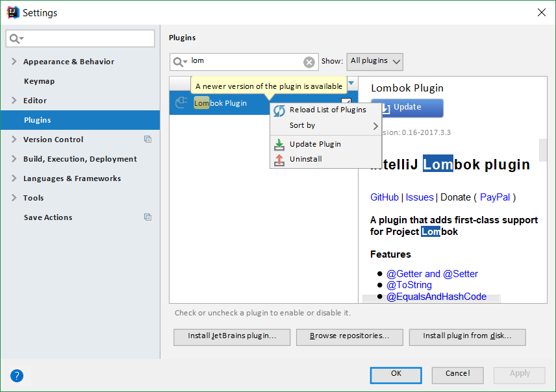Screen dimensions: 556x392
Task: Confirm settings with the OK button
Action: point(396,375)
